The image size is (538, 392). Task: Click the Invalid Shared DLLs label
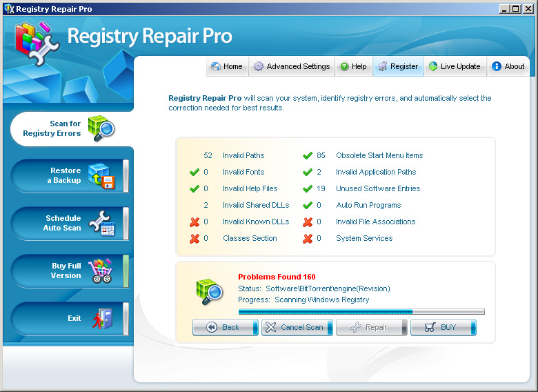(256, 205)
